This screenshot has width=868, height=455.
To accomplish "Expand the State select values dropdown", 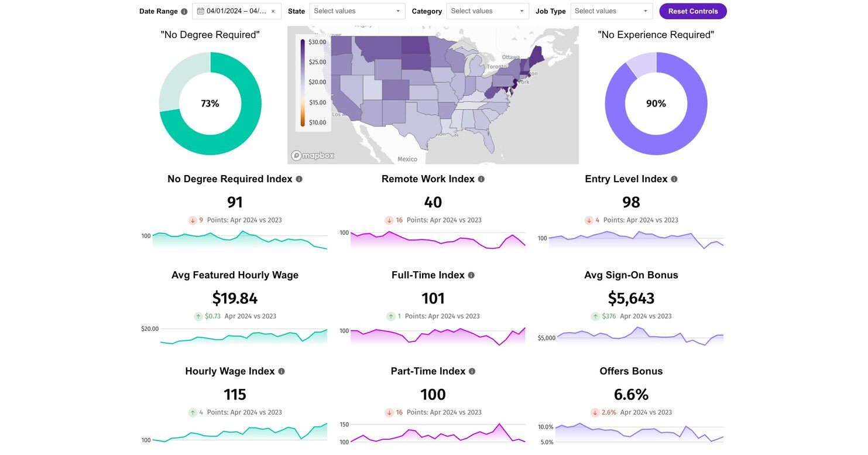I will click(x=356, y=11).
